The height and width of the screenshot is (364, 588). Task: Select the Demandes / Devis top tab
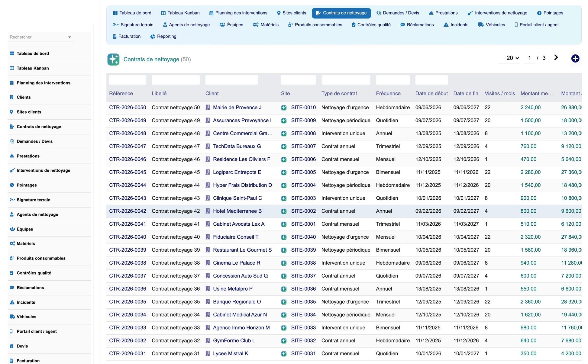[x=398, y=13]
